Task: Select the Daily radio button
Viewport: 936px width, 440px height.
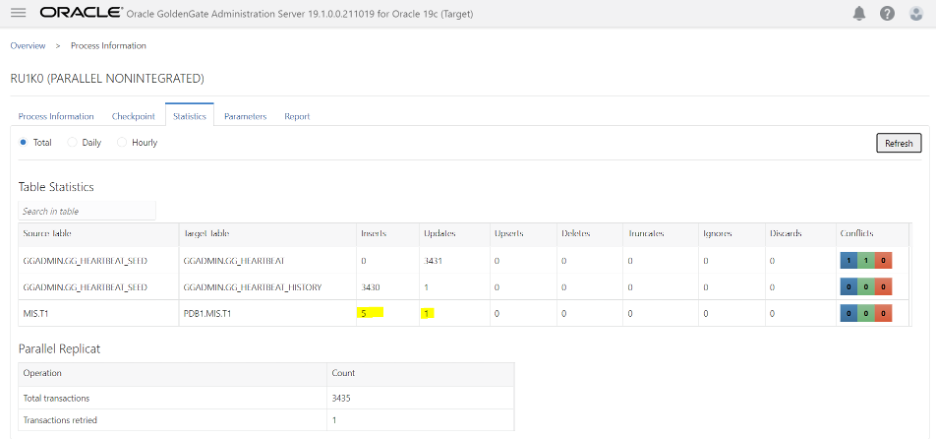Action: [x=72, y=143]
